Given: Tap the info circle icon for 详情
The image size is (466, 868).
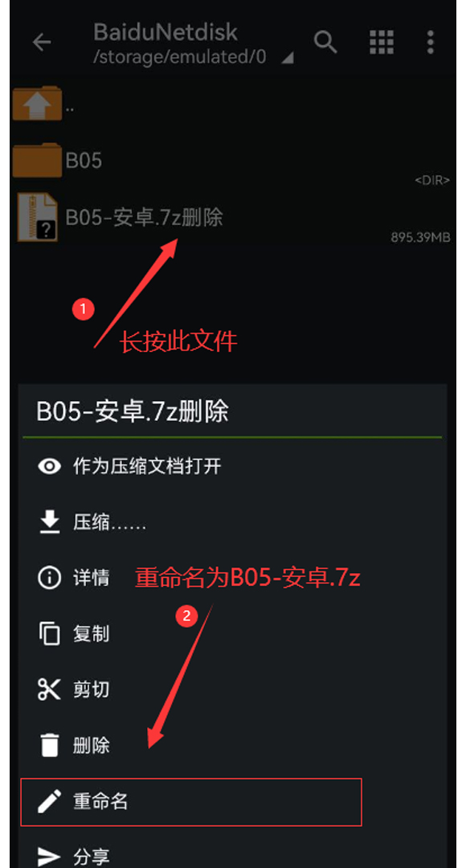Looking at the screenshot, I should click(49, 578).
